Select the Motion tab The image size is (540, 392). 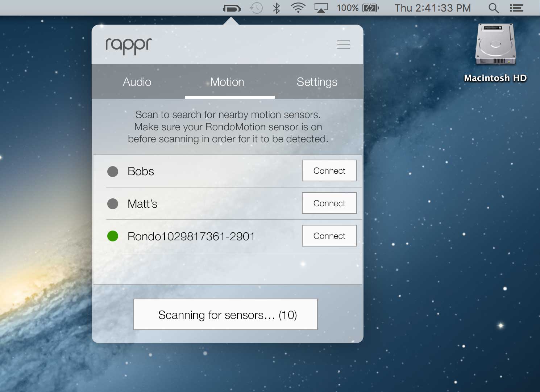pyautogui.click(x=227, y=82)
